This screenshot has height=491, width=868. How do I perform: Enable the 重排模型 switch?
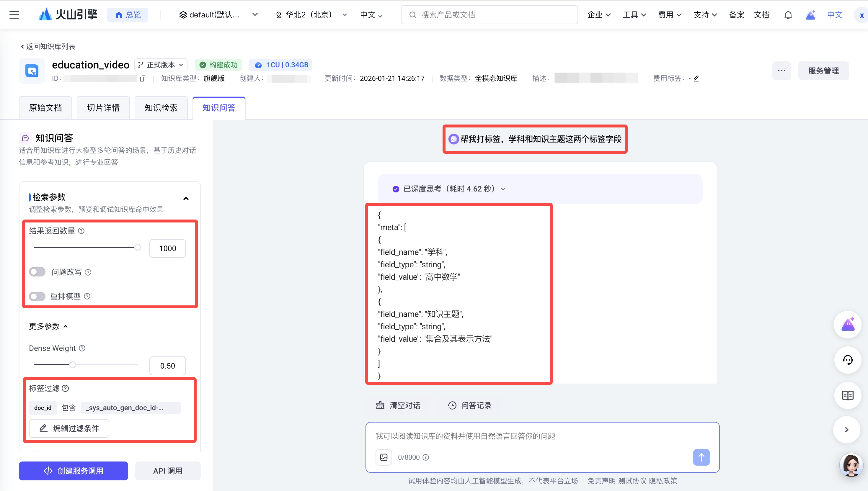click(x=37, y=296)
